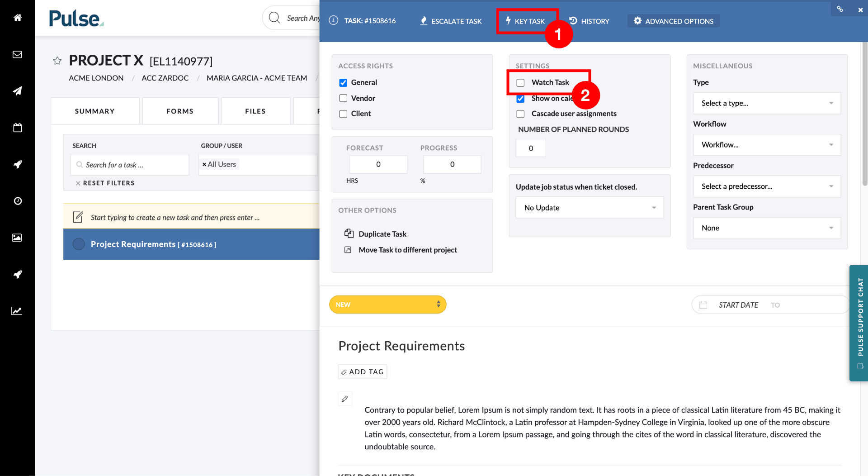The image size is (868, 476).
Task: Close the task panel with X icon
Action: pyautogui.click(x=860, y=10)
